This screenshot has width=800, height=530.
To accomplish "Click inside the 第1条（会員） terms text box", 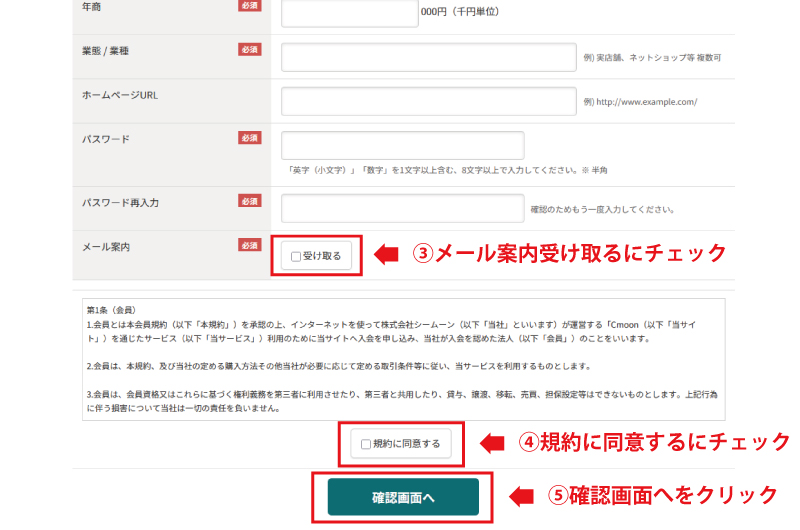I will point(403,360).
